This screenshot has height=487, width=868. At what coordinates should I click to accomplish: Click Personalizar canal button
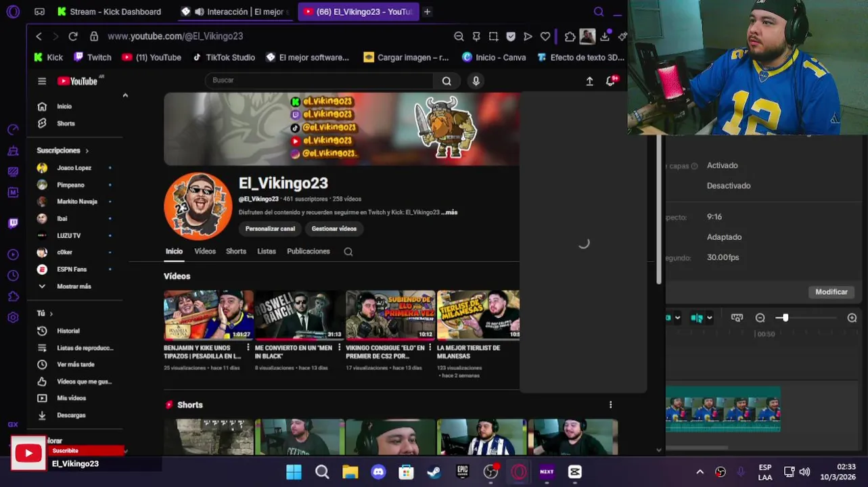coord(270,229)
